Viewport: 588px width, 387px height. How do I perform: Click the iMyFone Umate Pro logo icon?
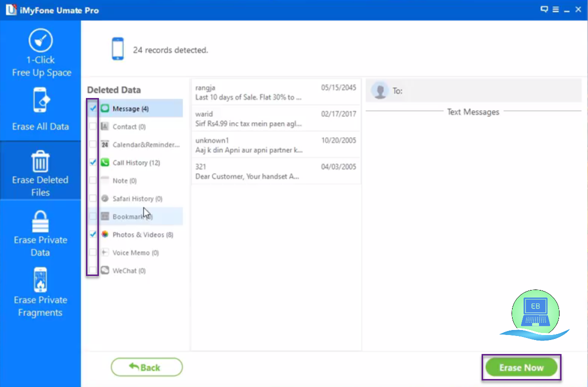click(11, 10)
